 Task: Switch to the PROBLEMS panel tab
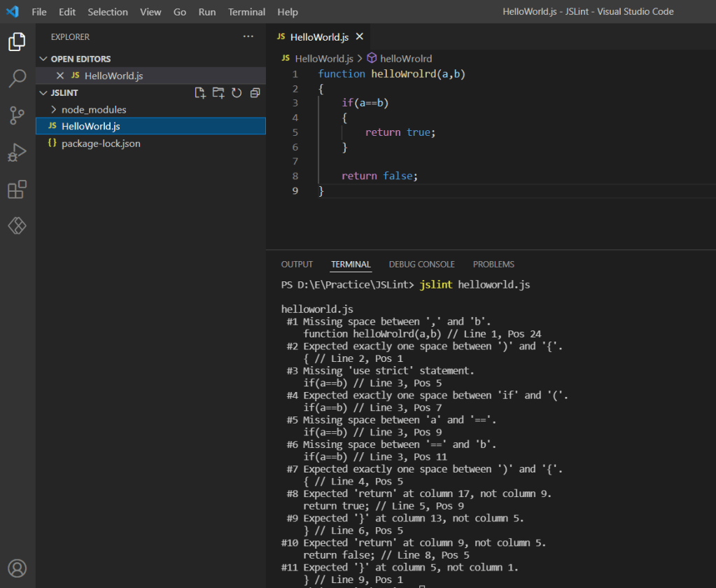[493, 264]
